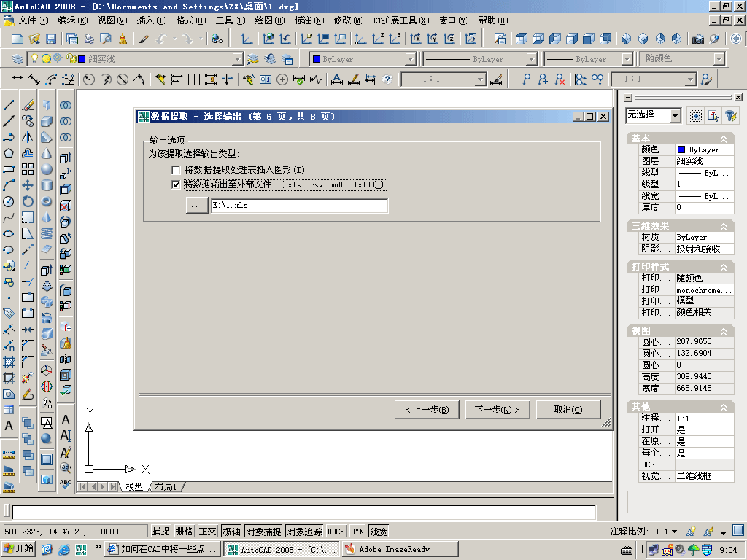Open the 视图(V) menu
Viewport: 747px width, 560px height.
tap(112, 20)
